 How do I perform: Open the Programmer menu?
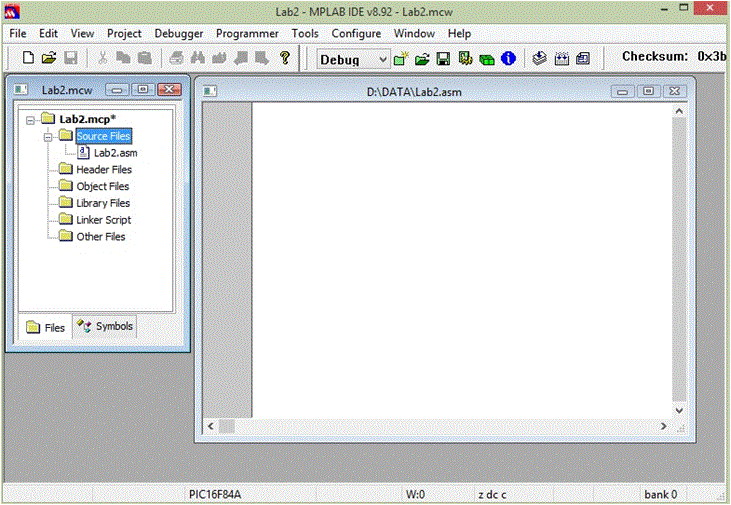point(247,34)
